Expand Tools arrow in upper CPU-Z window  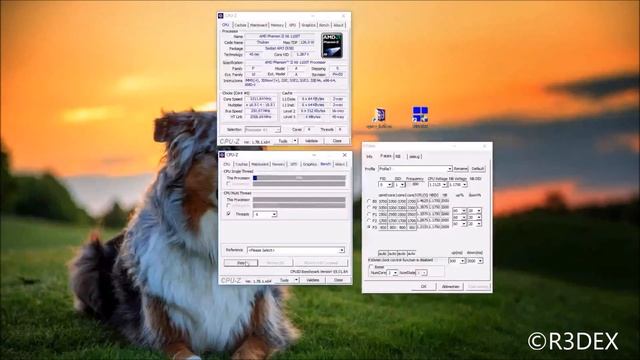pyautogui.click(x=295, y=141)
